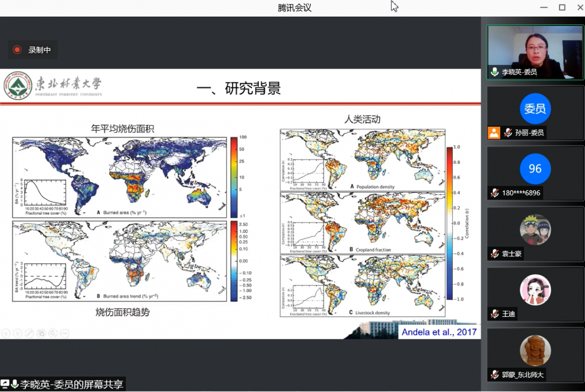
Task: Click the previous slide arrow icon
Action: [x=6, y=333]
